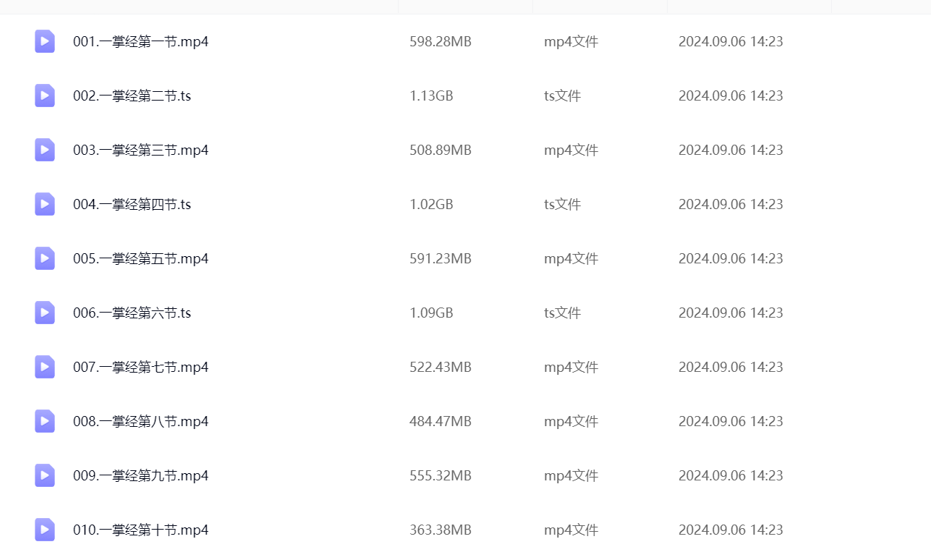Viewport: 931px width, 560px height.
Task: Click the video icon for 001.一掌经第一节.mp4
Action: tap(45, 41)
